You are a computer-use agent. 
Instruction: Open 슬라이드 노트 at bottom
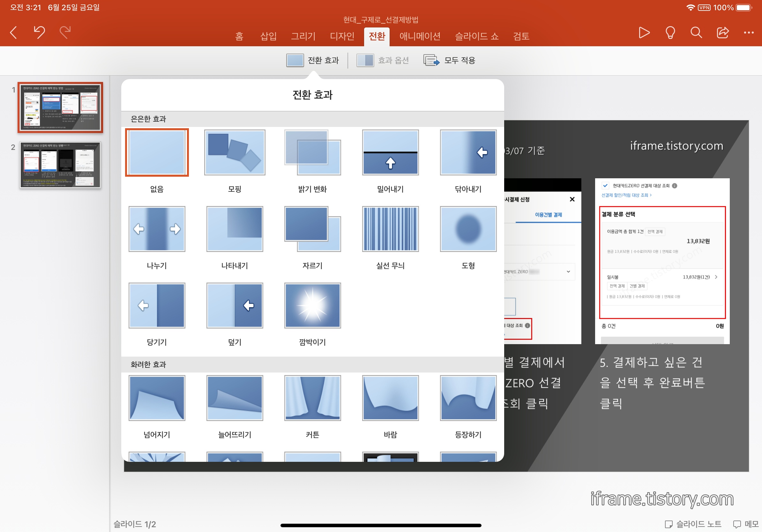click(693, 524)
